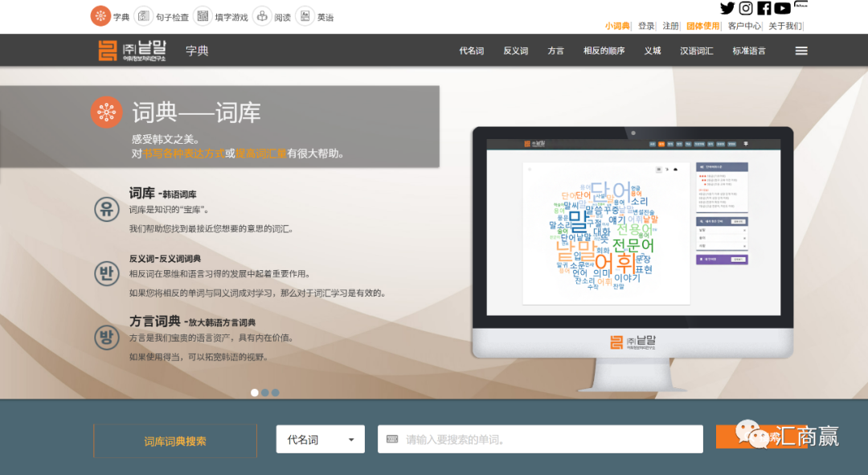The width and height of the screenshot is (868, 475).
Task: Open the Twitter social icon
Action: (x=727, y=9)
